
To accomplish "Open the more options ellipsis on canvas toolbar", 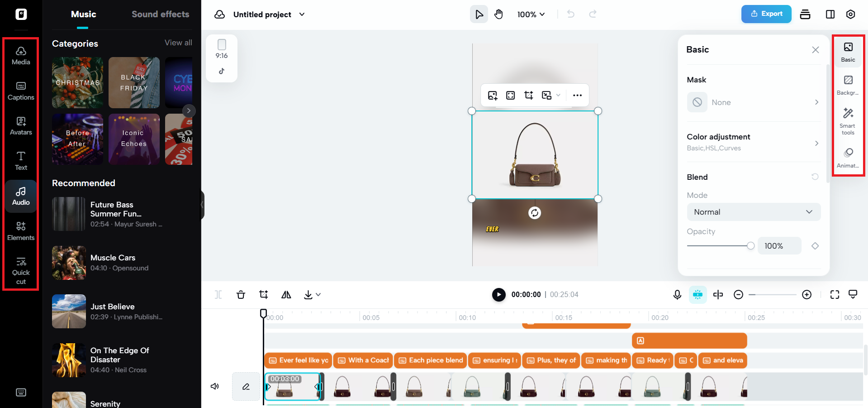I will [577, 95].
